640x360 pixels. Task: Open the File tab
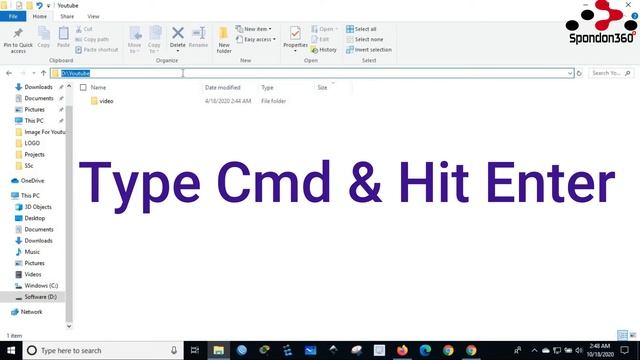coord(13,16)
